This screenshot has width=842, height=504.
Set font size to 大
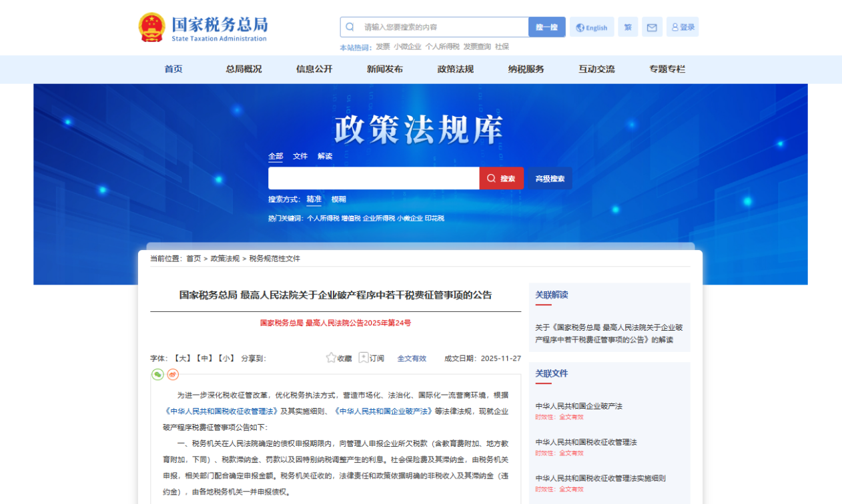(182, 358)
